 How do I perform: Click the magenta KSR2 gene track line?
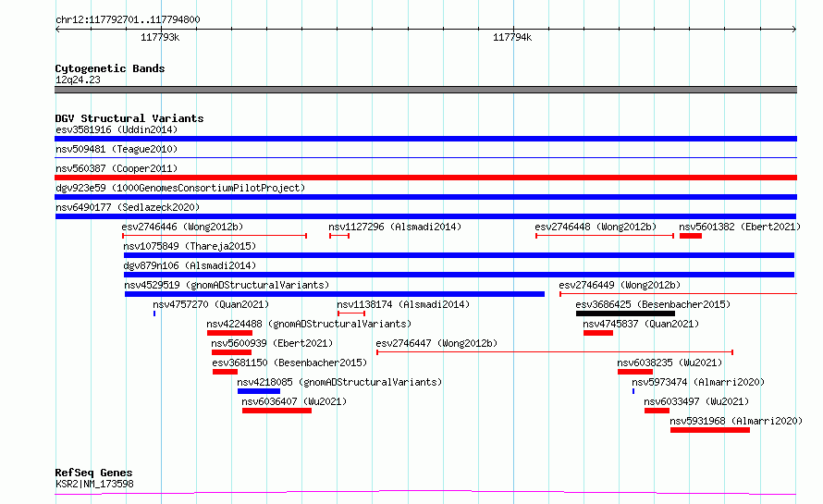click(x=425, y=493)
